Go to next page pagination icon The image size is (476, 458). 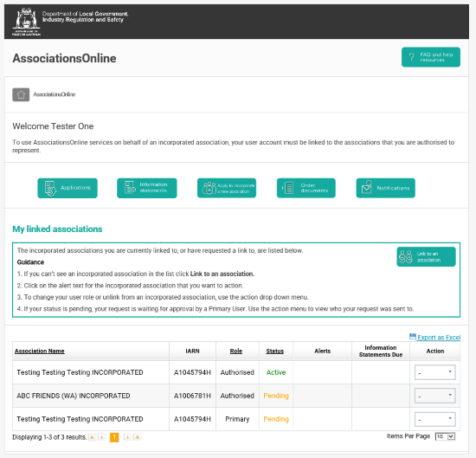pyautogui.click(x=127, y=437)
